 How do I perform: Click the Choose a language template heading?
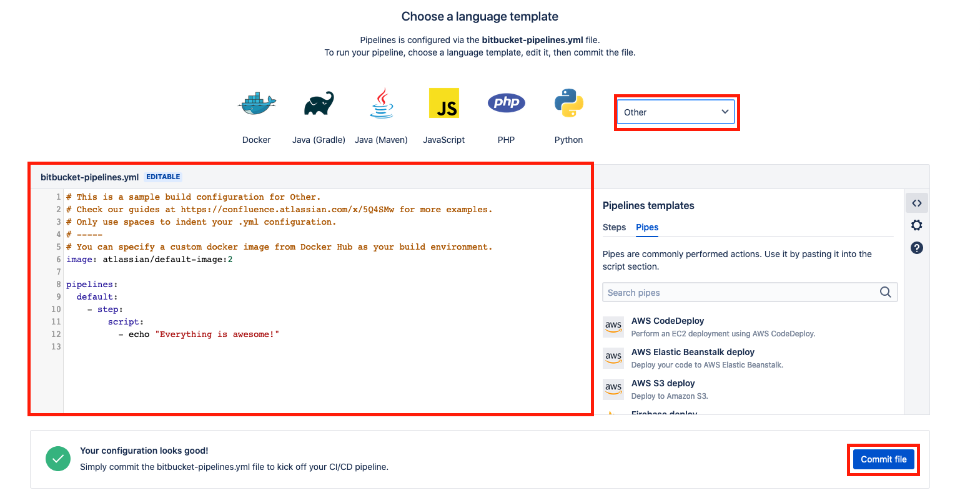tap(480, 17)
